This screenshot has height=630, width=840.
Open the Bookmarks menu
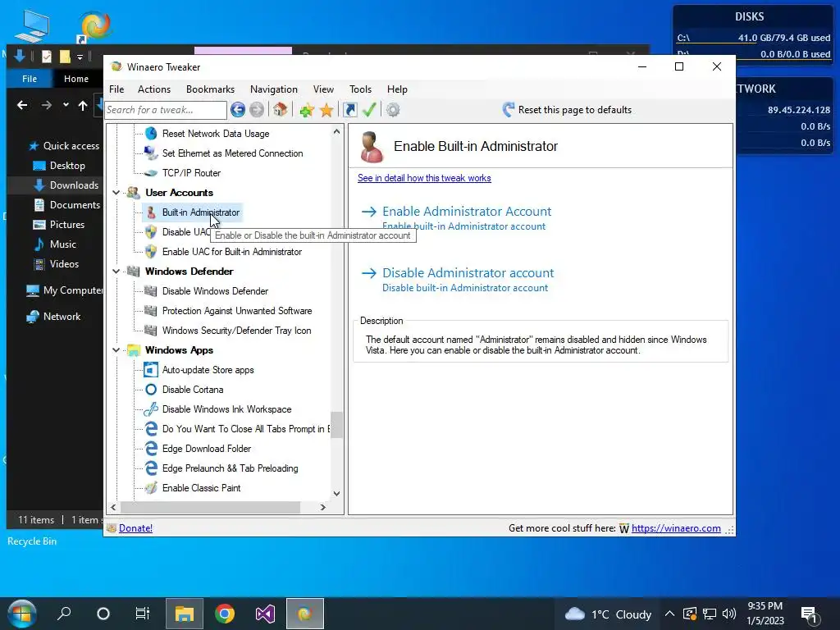pos(211,89)
